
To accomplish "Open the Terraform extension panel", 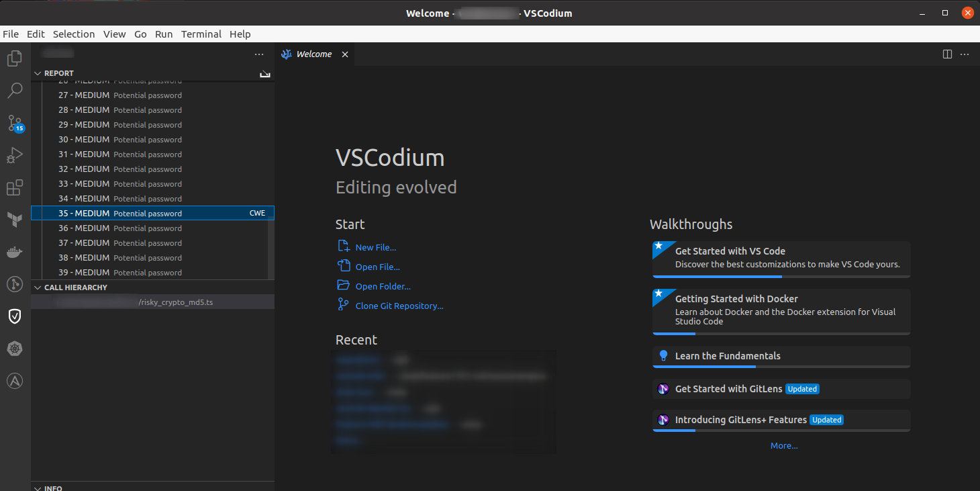I will tap(15, 220).
